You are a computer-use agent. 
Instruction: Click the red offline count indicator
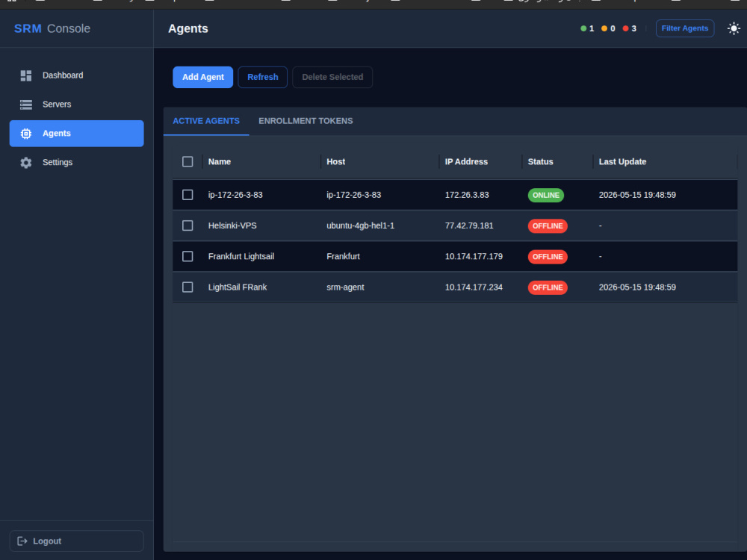point(629,28)
